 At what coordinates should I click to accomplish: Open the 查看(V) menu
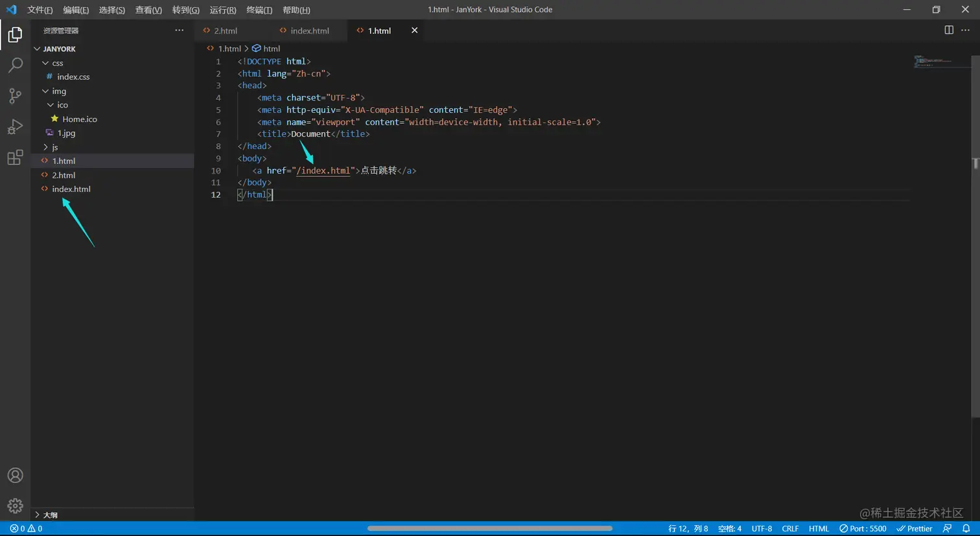coord(148,10)
